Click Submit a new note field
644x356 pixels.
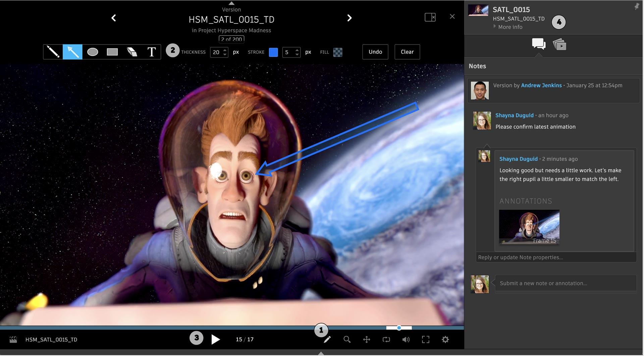pos(566,284)
